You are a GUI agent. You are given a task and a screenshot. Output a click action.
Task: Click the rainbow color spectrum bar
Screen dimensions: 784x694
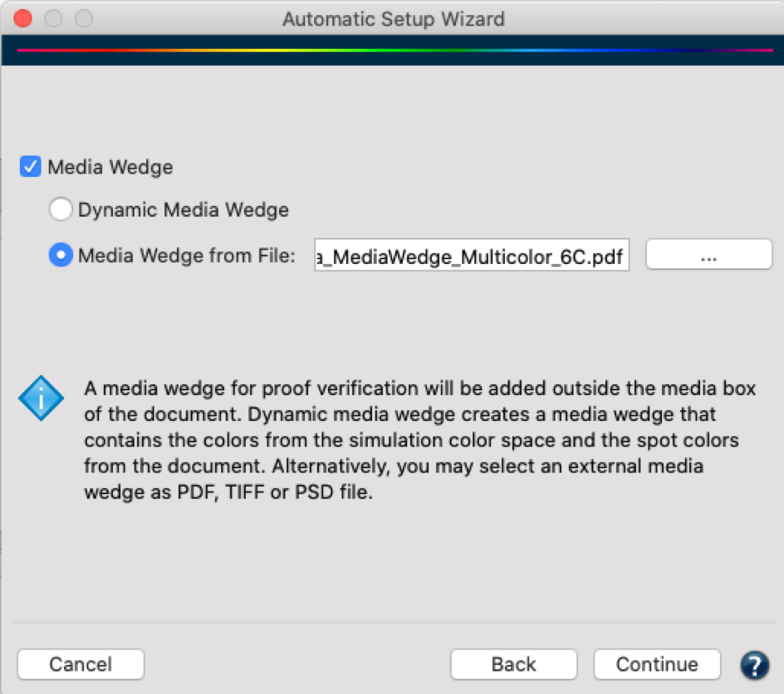[x=395, y=50]
